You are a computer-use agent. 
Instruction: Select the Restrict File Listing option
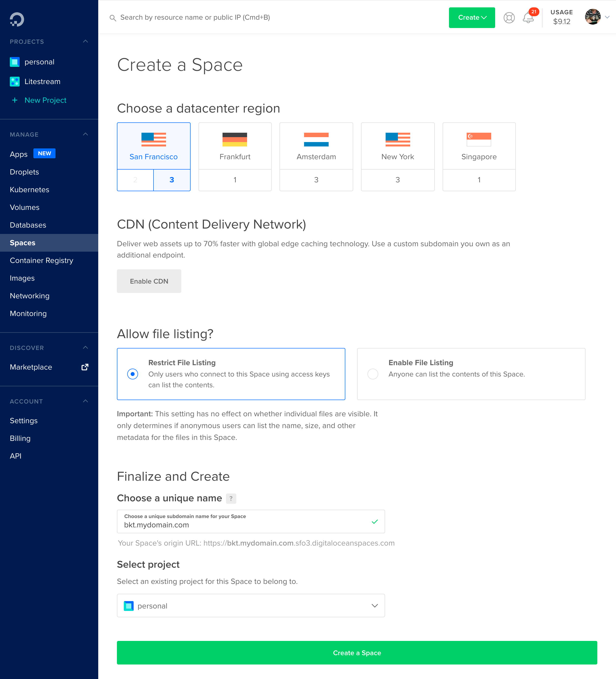133,374
